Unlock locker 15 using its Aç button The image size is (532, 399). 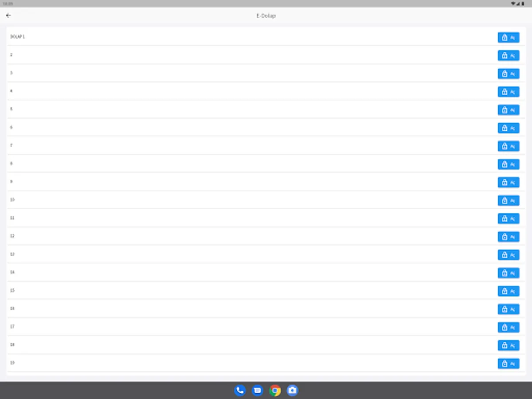(509, 291)
